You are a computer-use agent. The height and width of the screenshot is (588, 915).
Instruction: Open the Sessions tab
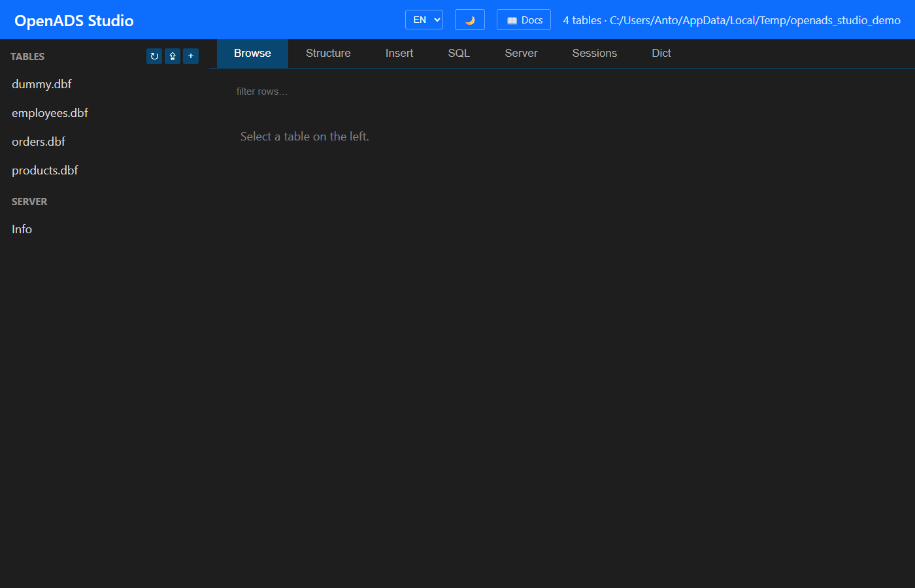[x=595, y=54]
